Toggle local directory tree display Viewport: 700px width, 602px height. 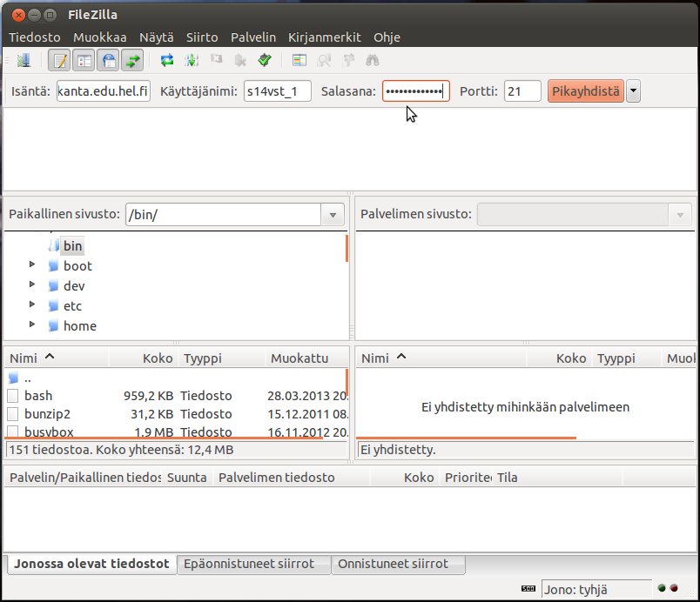(x=84, y=60)
